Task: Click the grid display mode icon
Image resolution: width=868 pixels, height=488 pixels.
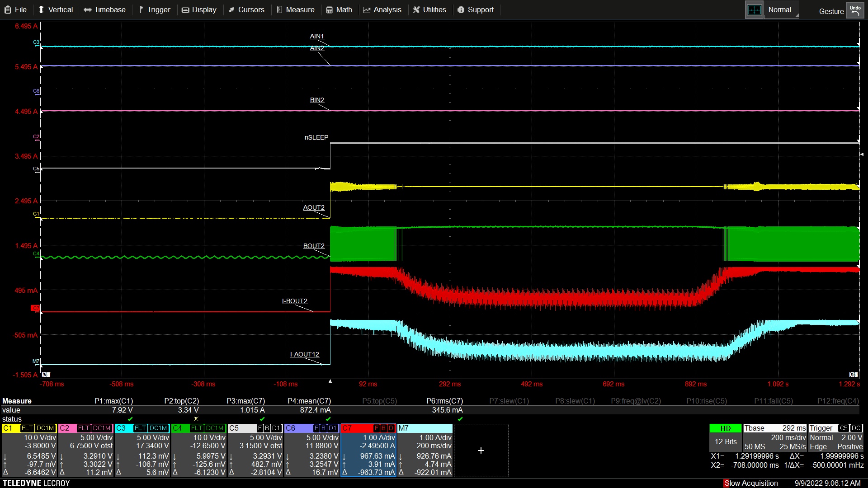Action: pyautogui.click(x=754, y=10)
